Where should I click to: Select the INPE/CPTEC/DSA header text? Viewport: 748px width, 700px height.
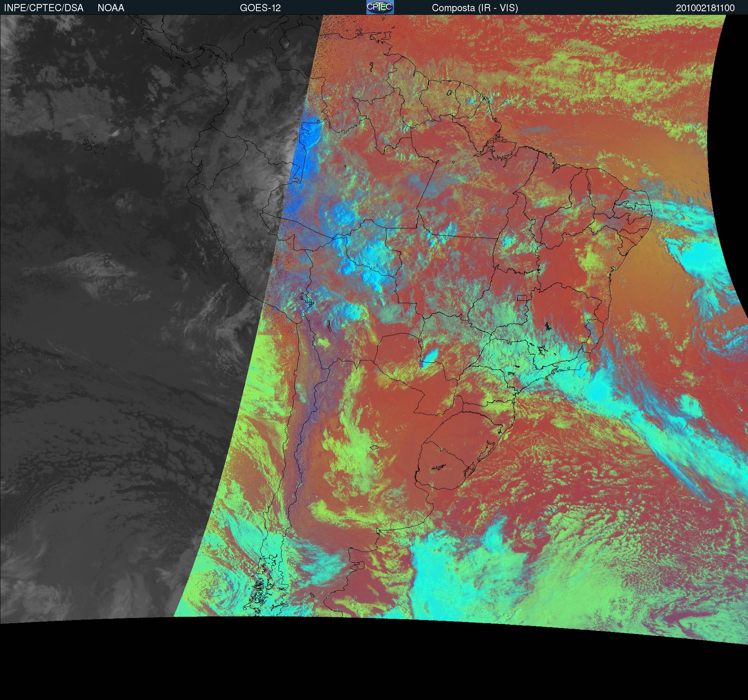pos(44,8)
